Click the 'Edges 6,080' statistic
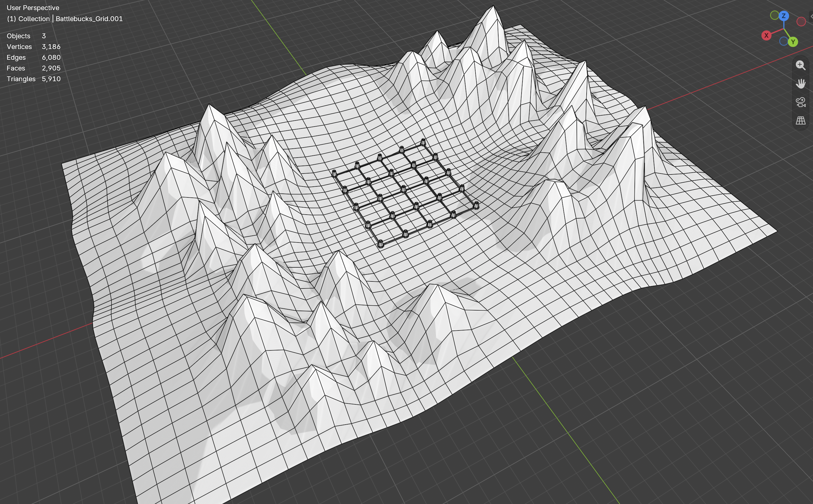This screenshot has height=504, width=813. point(34,57)
